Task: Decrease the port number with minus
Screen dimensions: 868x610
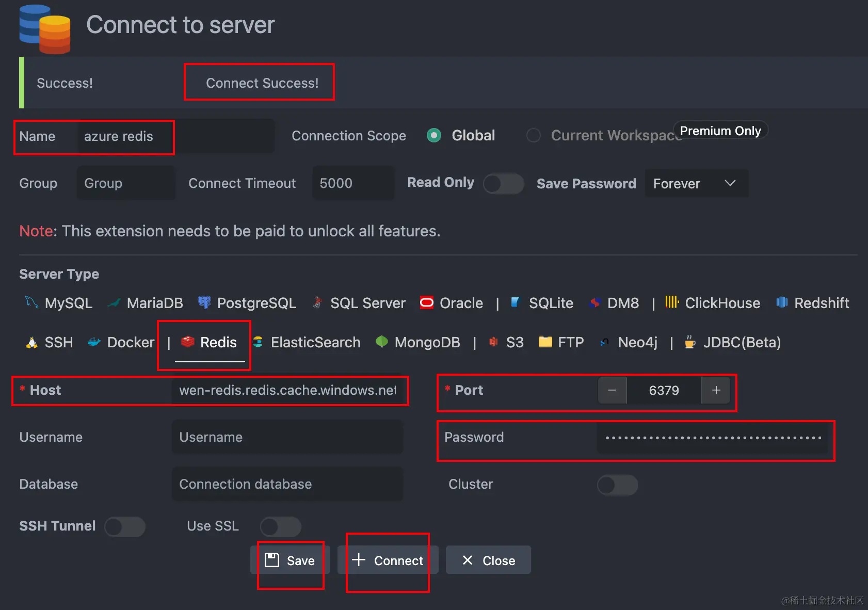Action: (612, 390)
